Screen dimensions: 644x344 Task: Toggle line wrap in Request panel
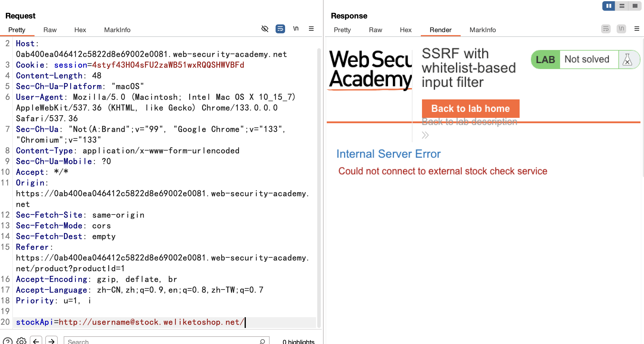click(280, 29)
